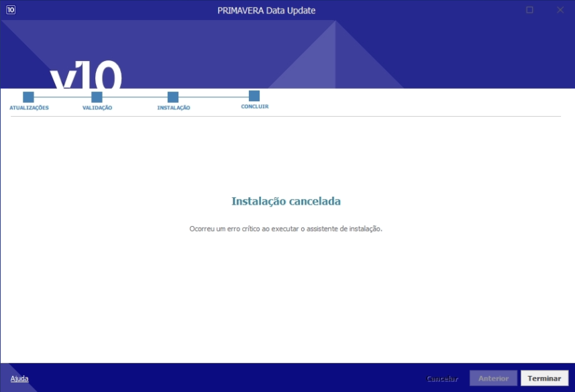Select the ATUALIZAÇÕES step label
575x392 pixels.
[x=29, y=108]
